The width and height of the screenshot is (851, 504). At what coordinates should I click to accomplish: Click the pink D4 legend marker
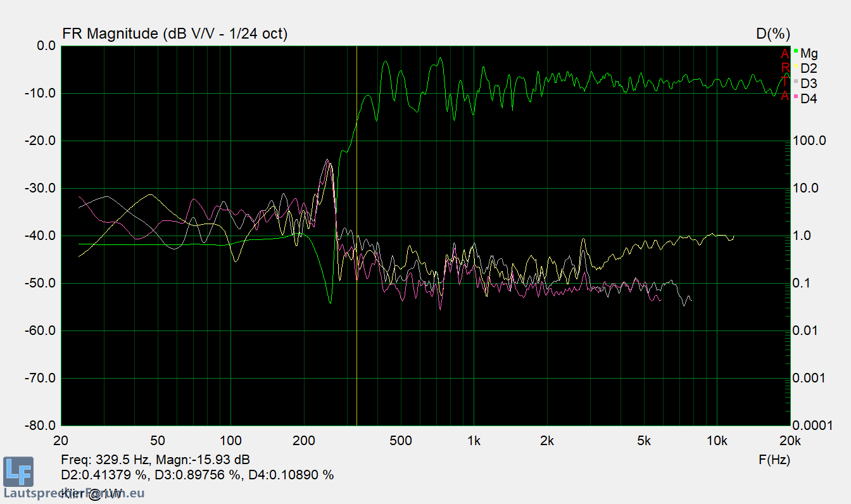(x=795, y=96)
